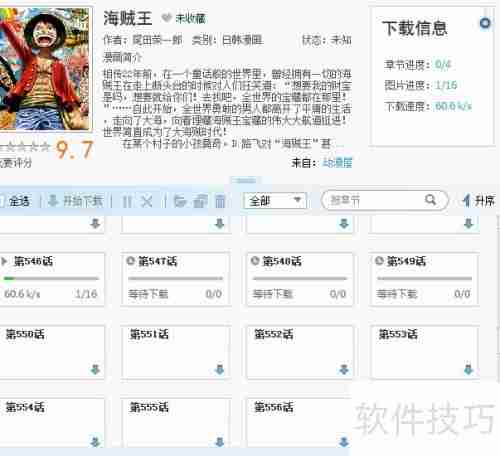Download chapter 第552话 via its arrow icon
Screen dimensions: 500x456
344,369
